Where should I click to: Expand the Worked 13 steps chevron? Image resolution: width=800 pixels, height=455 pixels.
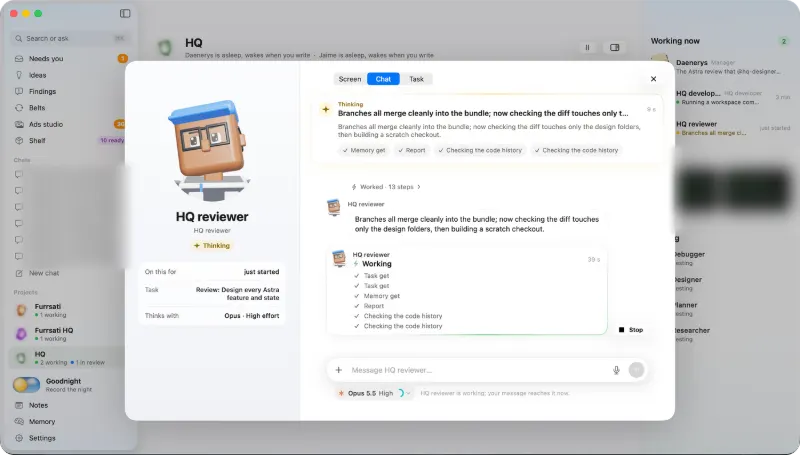419,187
